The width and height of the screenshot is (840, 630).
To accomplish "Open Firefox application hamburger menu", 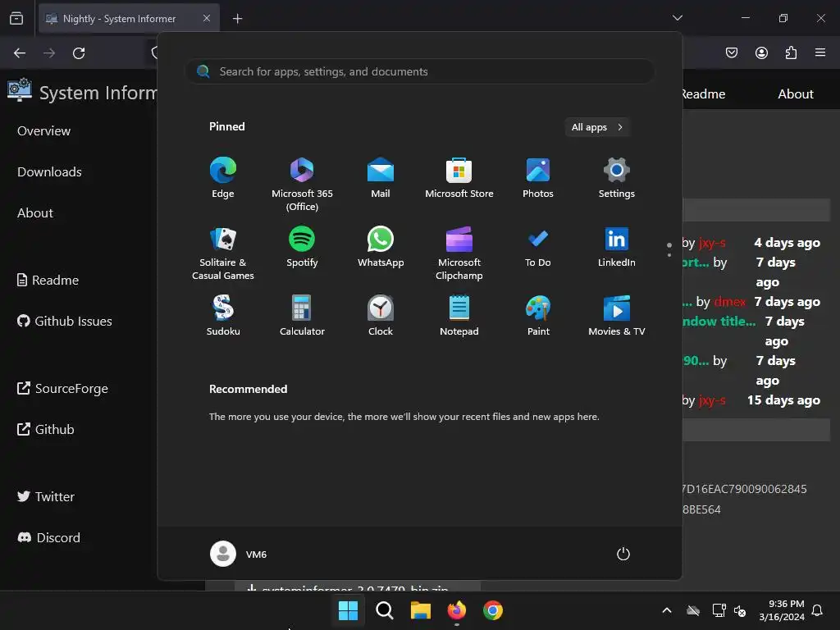I will tap(820, 52).
